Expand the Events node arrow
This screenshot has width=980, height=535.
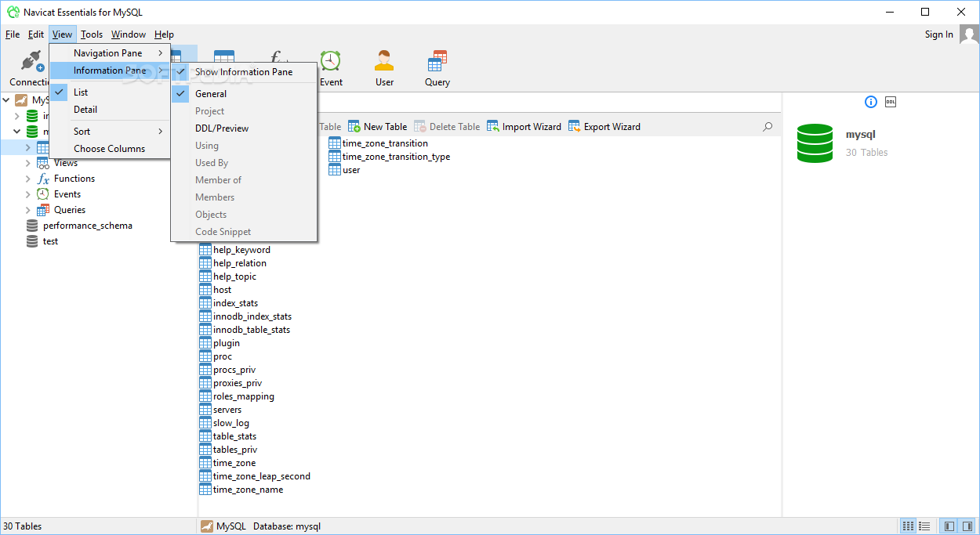27,194
